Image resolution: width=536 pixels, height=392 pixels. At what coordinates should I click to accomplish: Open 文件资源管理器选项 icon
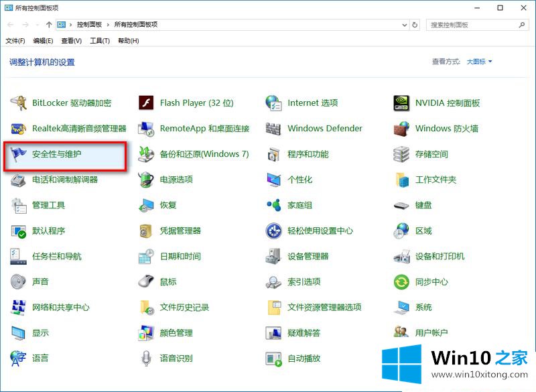click(x=275, y=308)
